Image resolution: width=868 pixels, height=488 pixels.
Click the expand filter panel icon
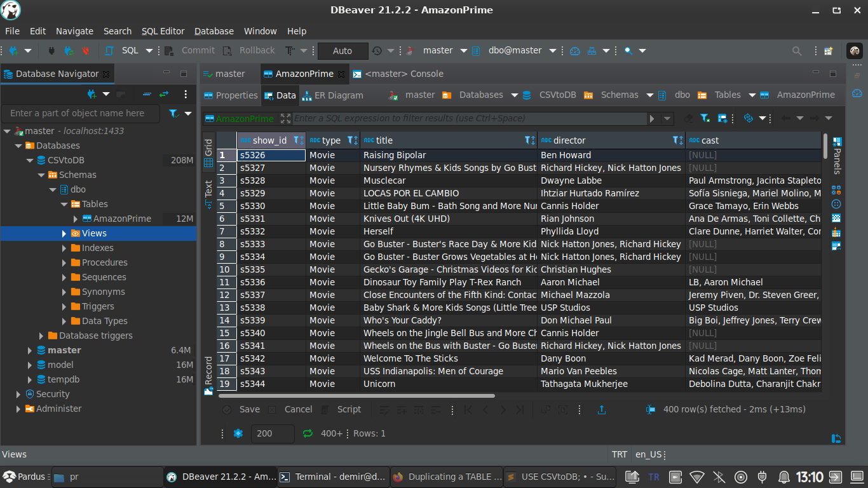click(x=285, y=118)
